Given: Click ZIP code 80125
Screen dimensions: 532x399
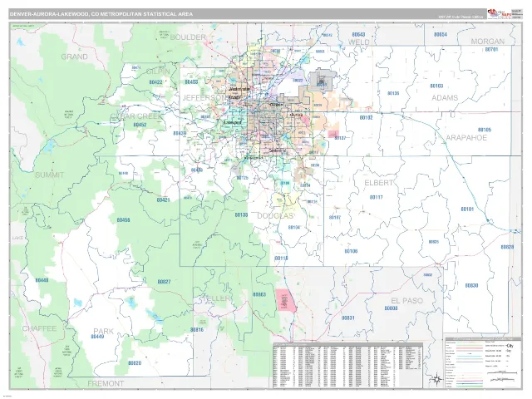Looking at the screenshot, I should tap(243, 178).
